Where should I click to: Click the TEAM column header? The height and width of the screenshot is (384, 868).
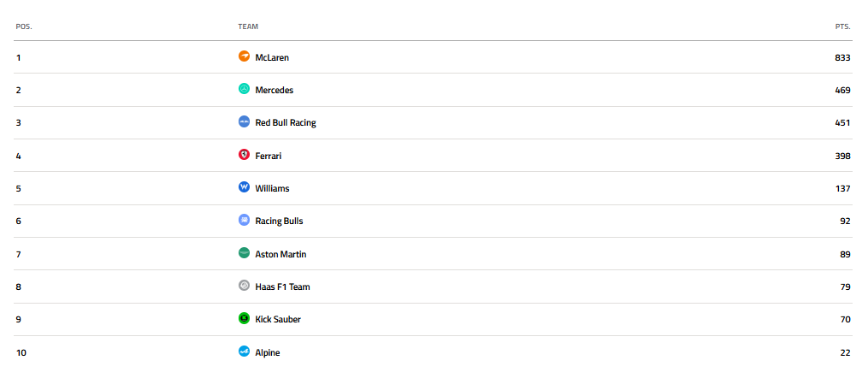click(248, 27)
